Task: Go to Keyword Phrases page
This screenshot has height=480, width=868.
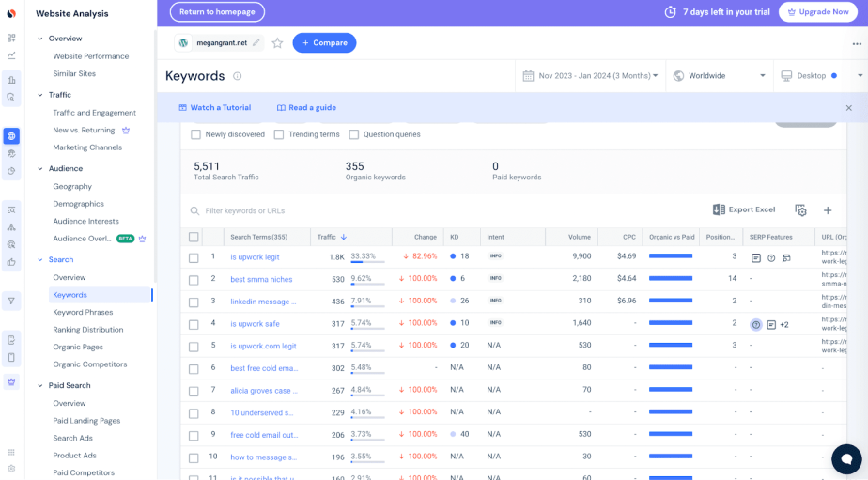Action: coord(83,312)
